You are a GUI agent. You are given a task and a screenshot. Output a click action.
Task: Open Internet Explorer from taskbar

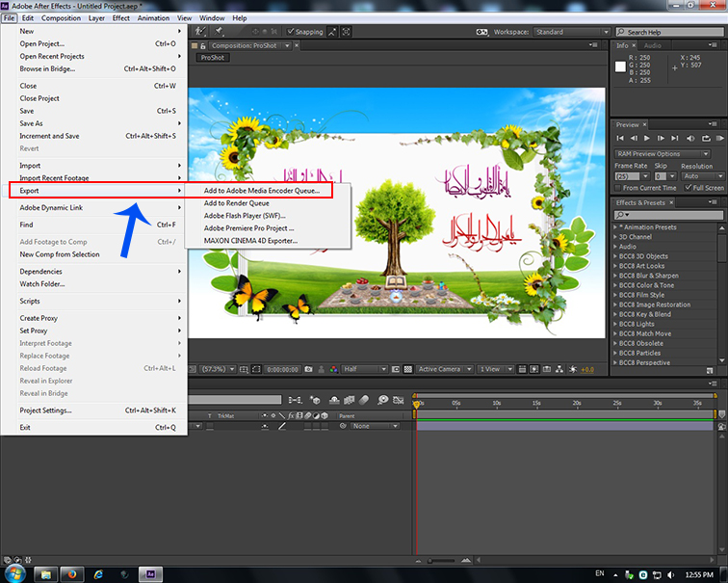click(98, 574)
